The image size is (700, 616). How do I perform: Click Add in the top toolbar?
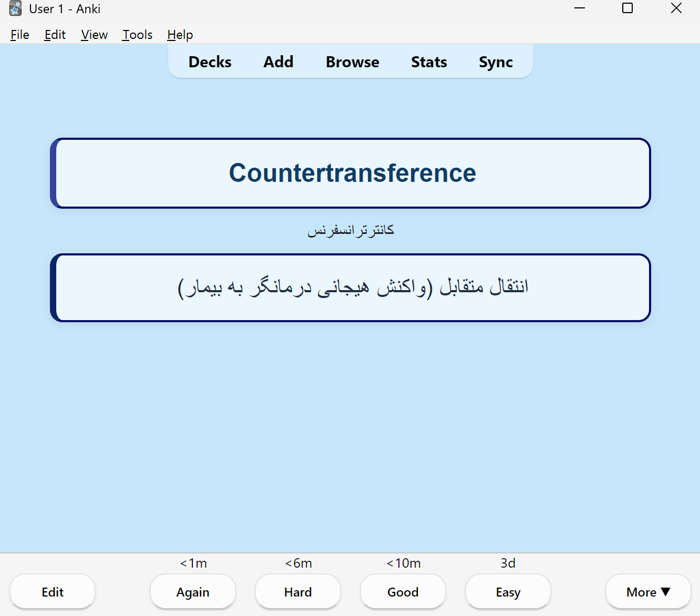click(279, 62)
